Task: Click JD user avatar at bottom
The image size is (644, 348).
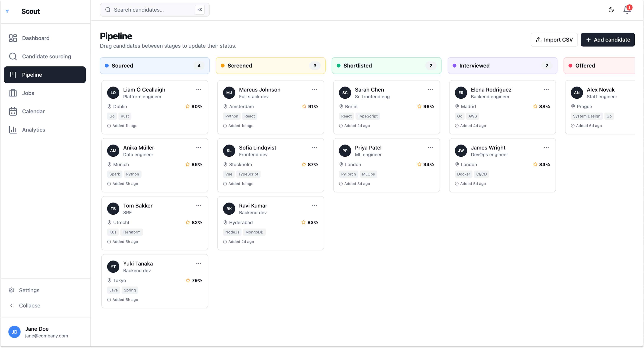Action: [x=14, y=332]
